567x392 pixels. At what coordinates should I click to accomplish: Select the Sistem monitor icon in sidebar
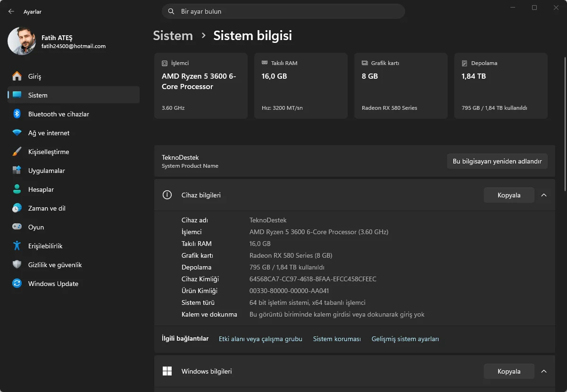pos(17,95)
